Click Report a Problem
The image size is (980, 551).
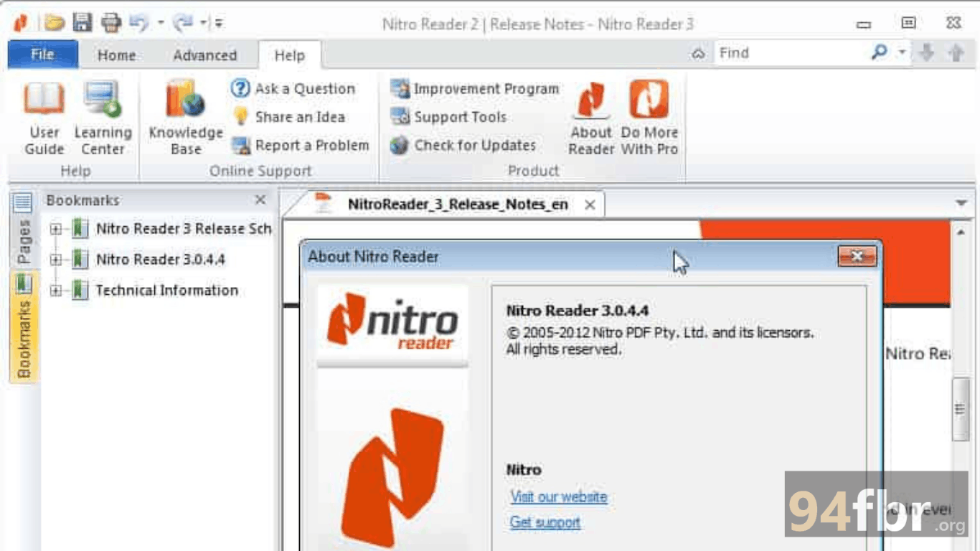click(x=301, y=146)
